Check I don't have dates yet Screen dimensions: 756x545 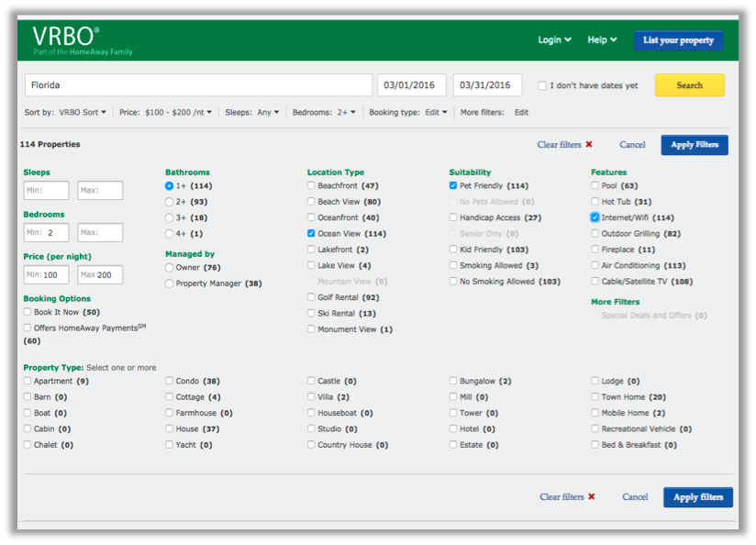(x=542, y=85)
